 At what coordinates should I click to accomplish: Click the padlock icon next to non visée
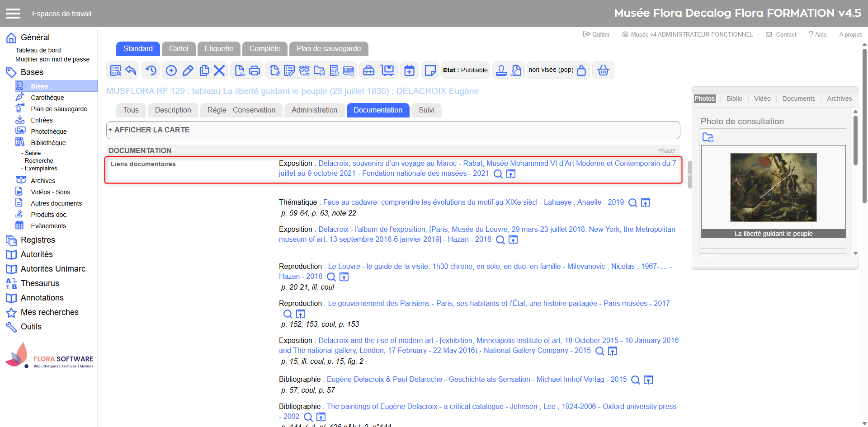pos(581,70)
